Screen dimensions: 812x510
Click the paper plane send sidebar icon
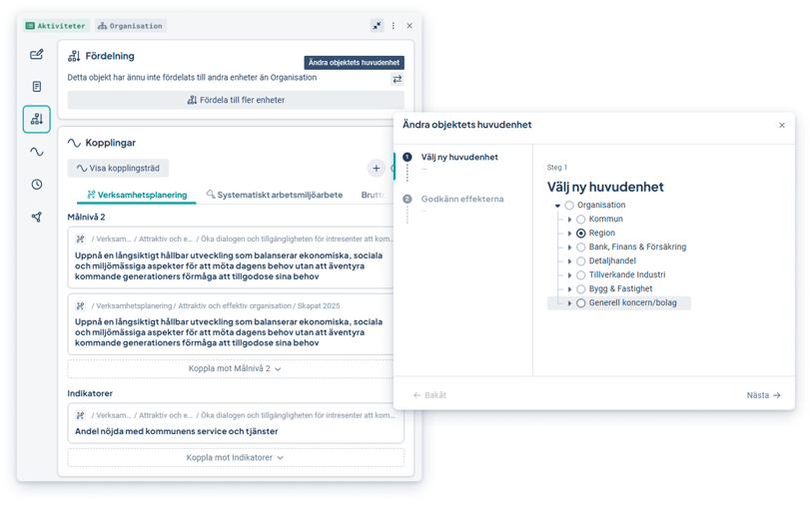(37, 217)
